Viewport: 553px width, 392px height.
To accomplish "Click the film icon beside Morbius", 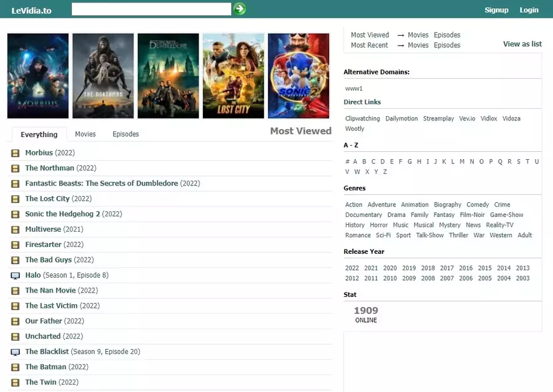I will 15,153.
